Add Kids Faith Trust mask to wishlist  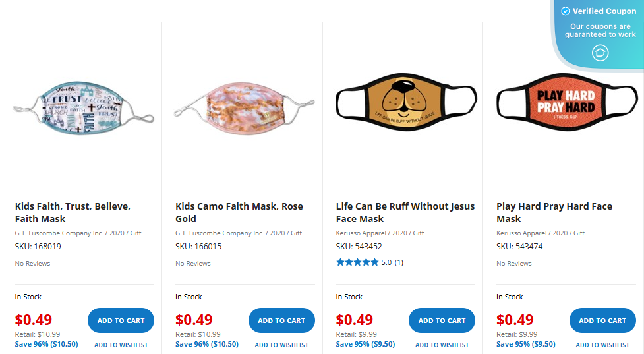[x=121, y=345]
